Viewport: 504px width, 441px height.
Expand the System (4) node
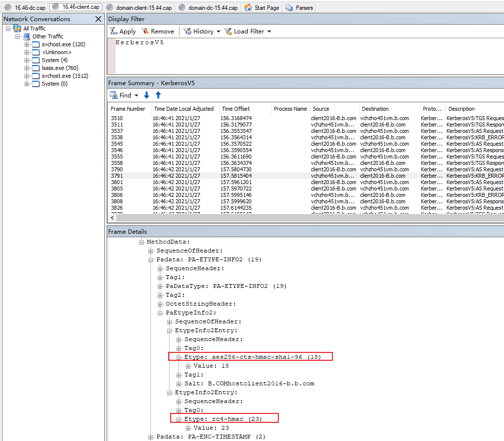pyautogui.click(x=27, y=60)
